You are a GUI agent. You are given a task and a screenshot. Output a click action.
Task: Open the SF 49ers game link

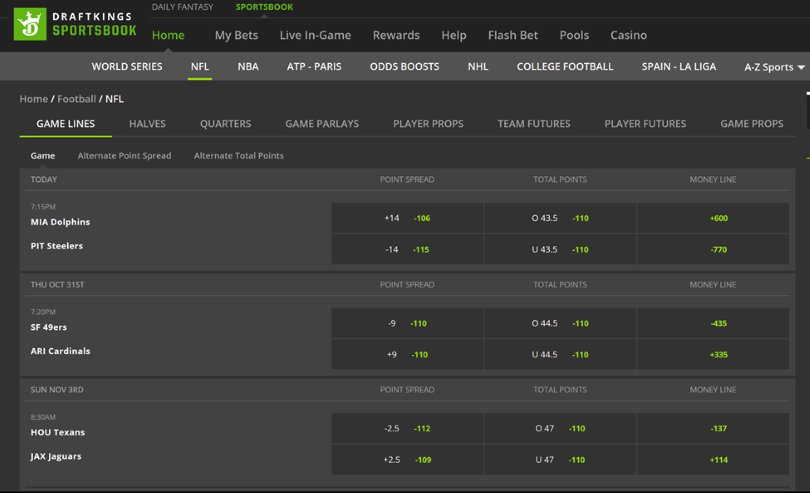49,327
